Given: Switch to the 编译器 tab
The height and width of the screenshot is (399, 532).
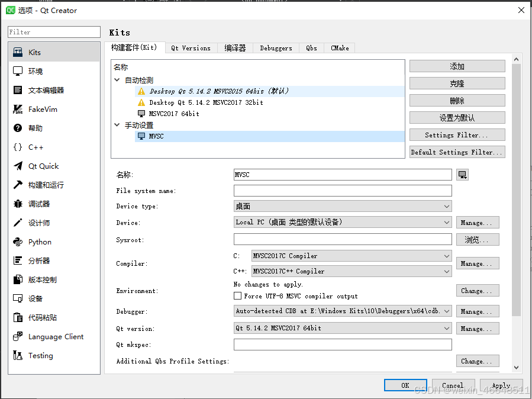Looking at the screenshot, I should tap(235, 48).
